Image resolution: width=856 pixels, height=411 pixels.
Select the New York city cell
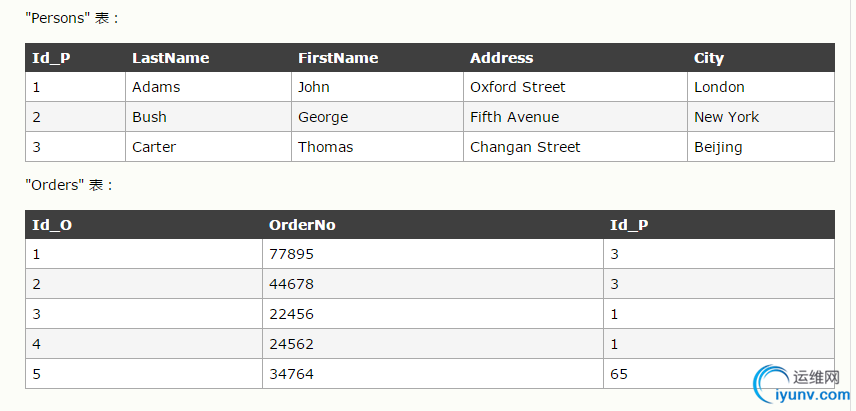click(x=726, y=117)
